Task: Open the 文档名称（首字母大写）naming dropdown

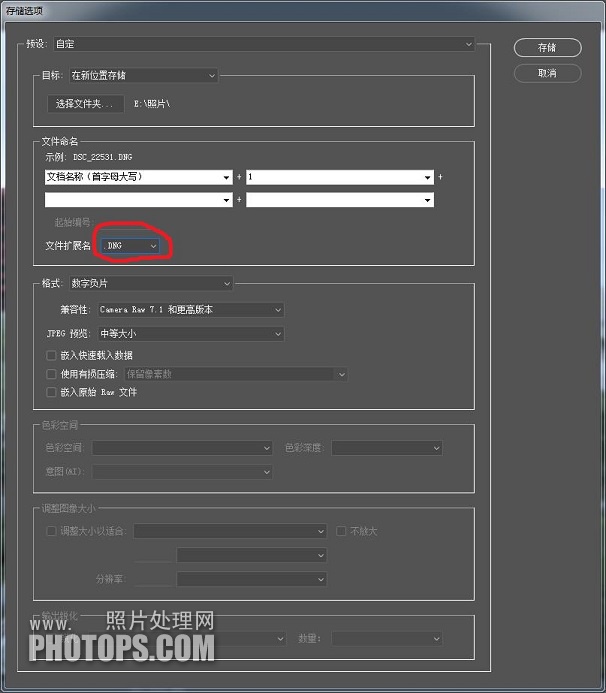Action: click(x=138, y=177)
